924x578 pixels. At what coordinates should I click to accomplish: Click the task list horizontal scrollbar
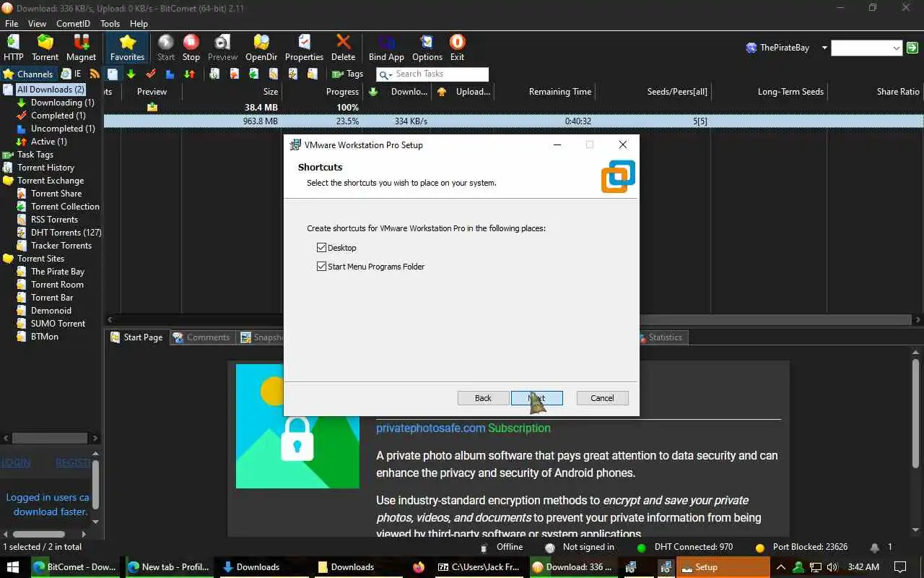click(513, 319)
